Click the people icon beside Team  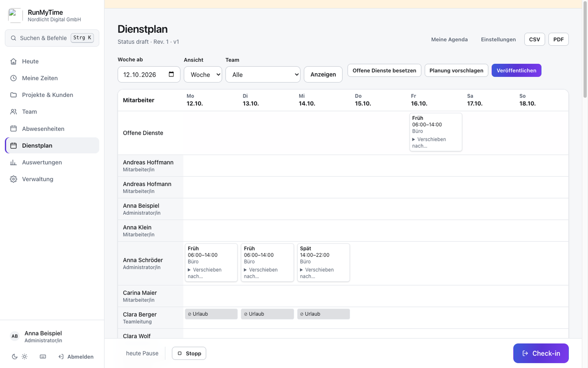(13, 112)
